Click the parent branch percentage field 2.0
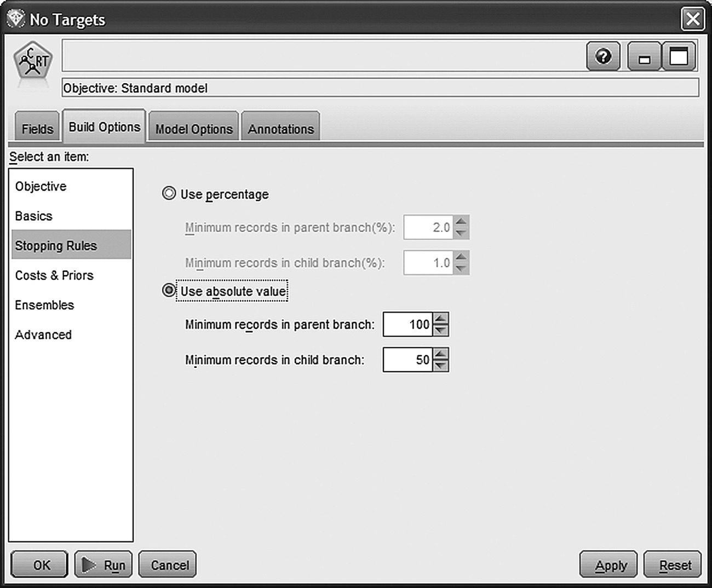The height and width of the screenshot is (588, 712). pos(429,227)
